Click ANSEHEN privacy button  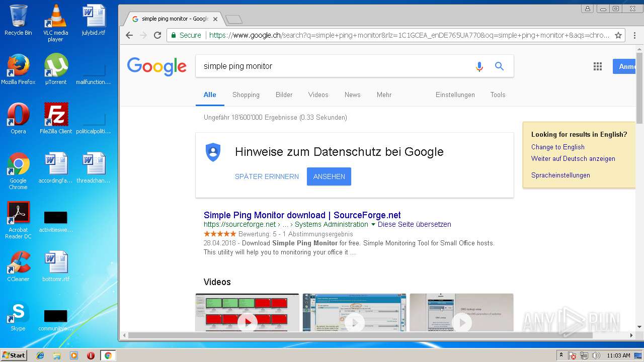329,176
